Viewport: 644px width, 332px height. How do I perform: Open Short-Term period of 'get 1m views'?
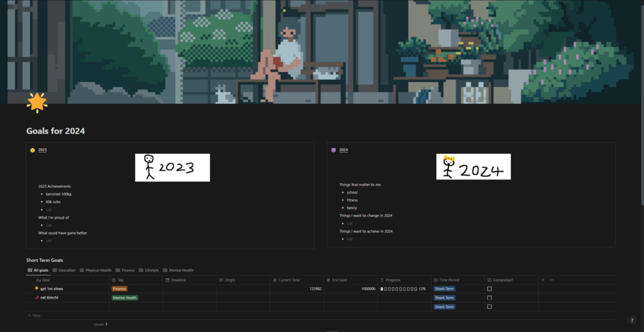(445, 289)
